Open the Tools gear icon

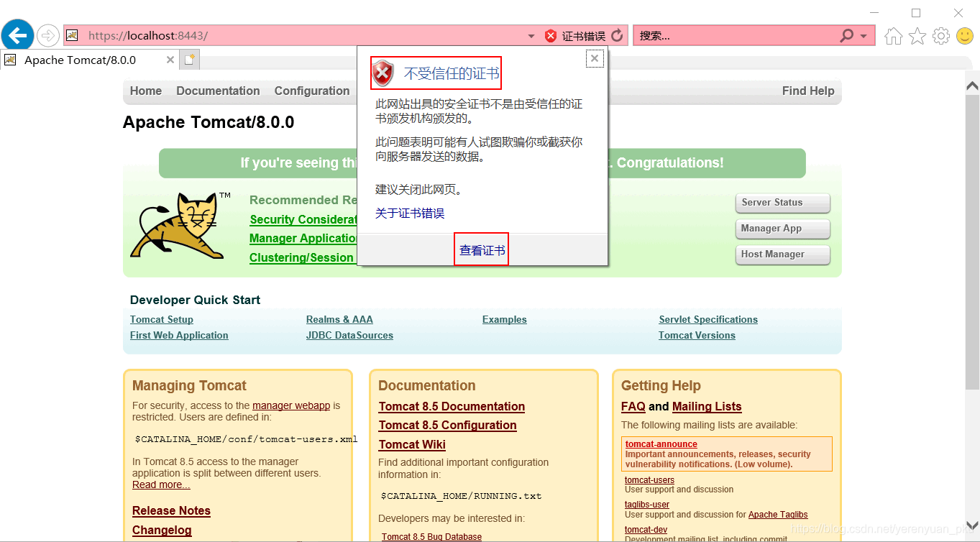coord(941,36)
